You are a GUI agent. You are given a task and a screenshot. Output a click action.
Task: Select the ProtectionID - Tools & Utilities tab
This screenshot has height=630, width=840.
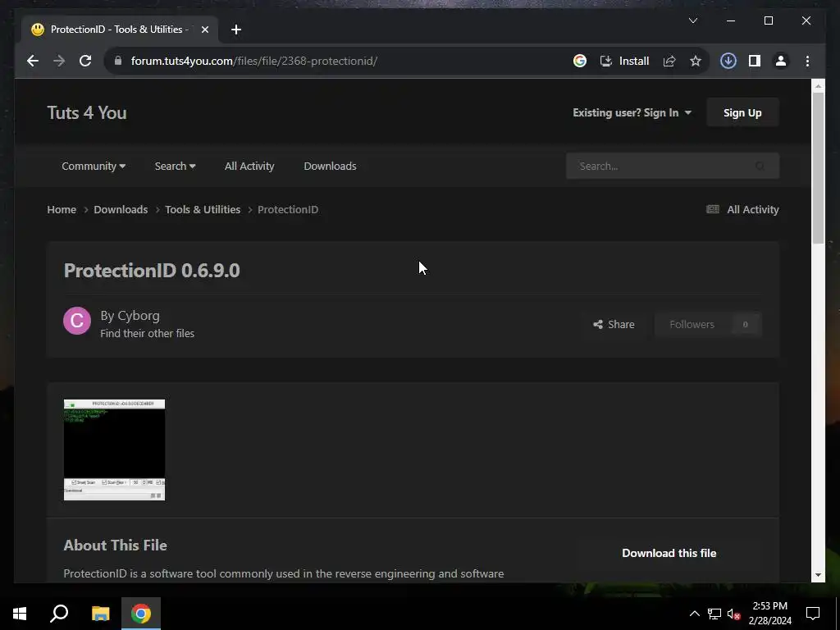pos(120,30)
